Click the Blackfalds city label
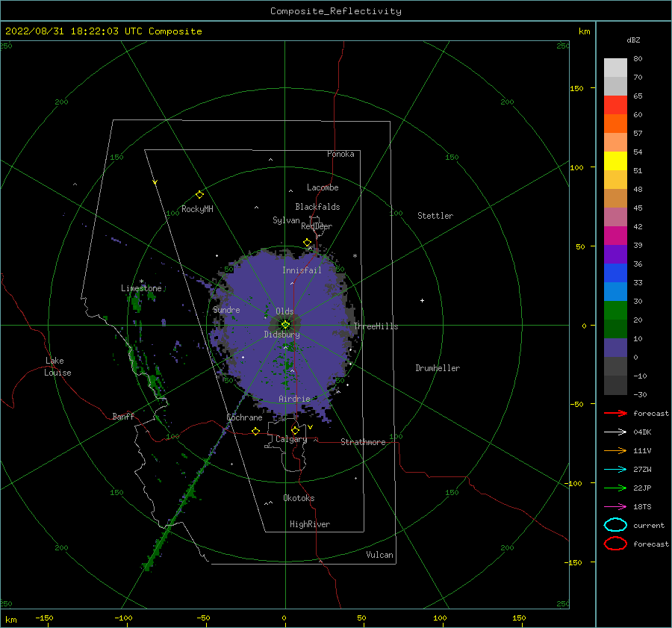The height and width of the screenshot is (628, 672). (317, 207)
